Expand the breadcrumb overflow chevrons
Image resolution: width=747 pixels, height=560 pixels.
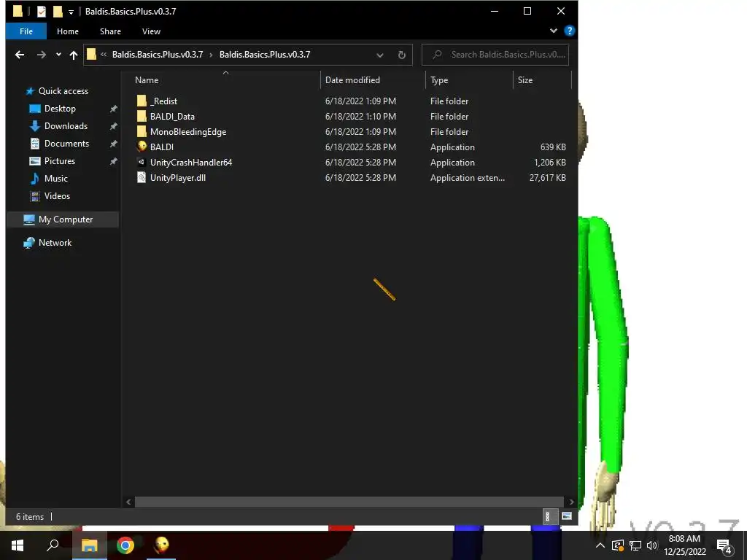pyautogui.click(x=104, y=55)
